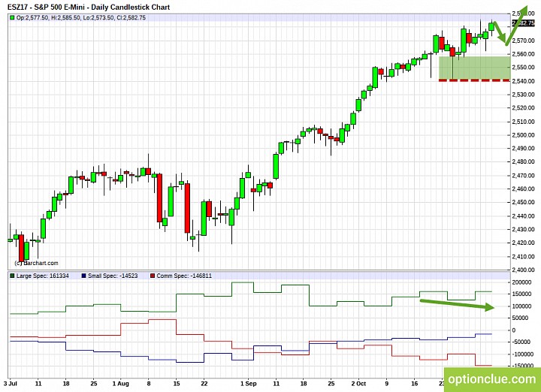Click the 2,460.00 price axis label
This screenshot has width=541, height=392.
[523, 189]
